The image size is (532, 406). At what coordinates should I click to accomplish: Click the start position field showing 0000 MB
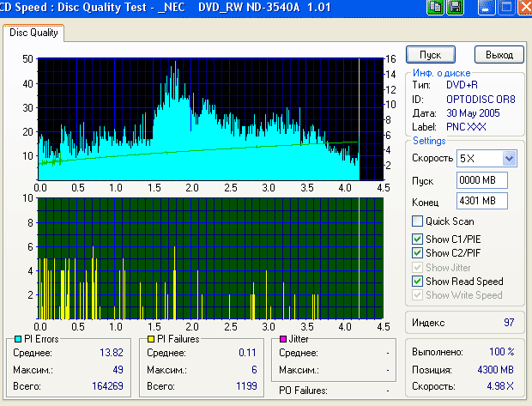[482, 181]
